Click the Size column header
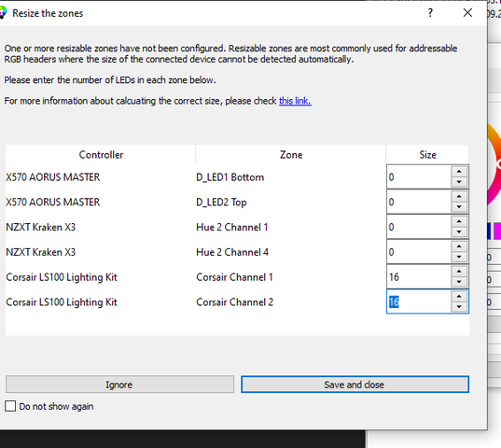The image size is (501, 448). (x=427, y=155)
